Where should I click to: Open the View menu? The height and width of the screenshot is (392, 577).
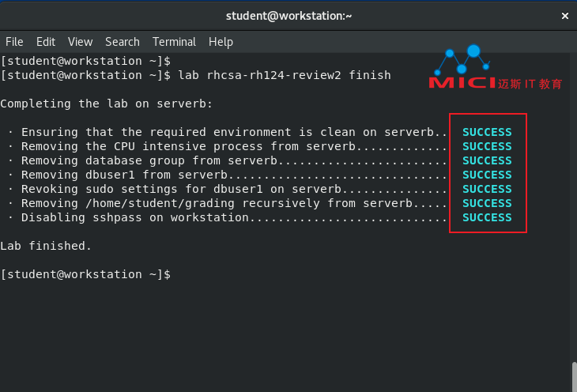click(80, 42)
